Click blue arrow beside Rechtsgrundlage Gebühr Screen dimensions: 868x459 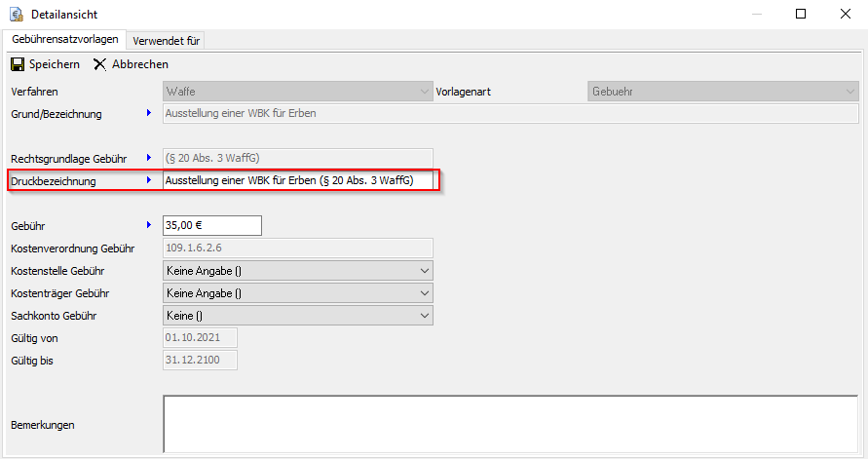(x=149, y=157)
